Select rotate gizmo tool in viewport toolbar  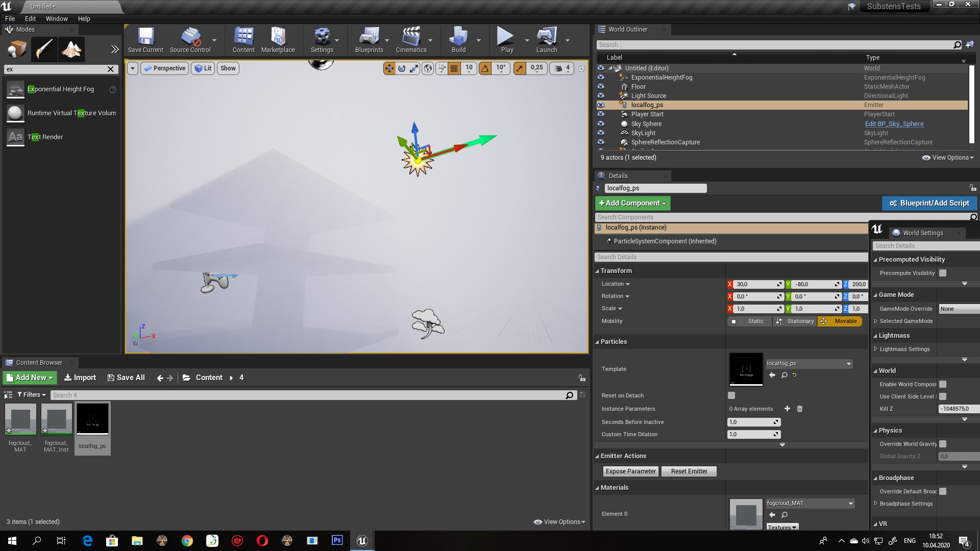[x=402, y=68]
